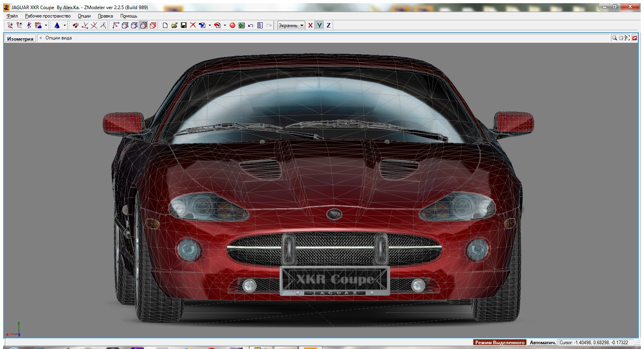Click the Режим Выделенного status button

[500, 342]
